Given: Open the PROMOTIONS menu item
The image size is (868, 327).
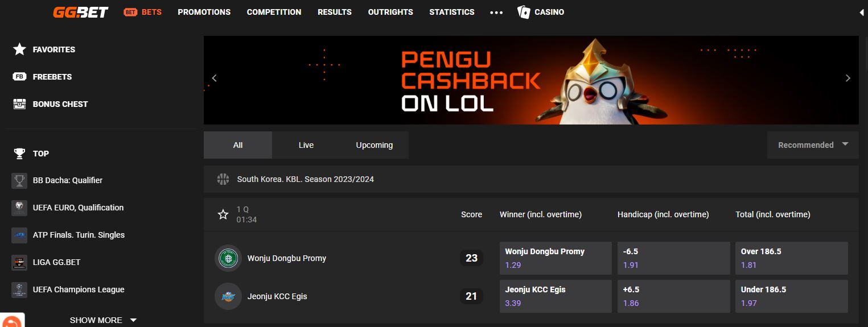Looking at the screenshot, I should point(204,12).
